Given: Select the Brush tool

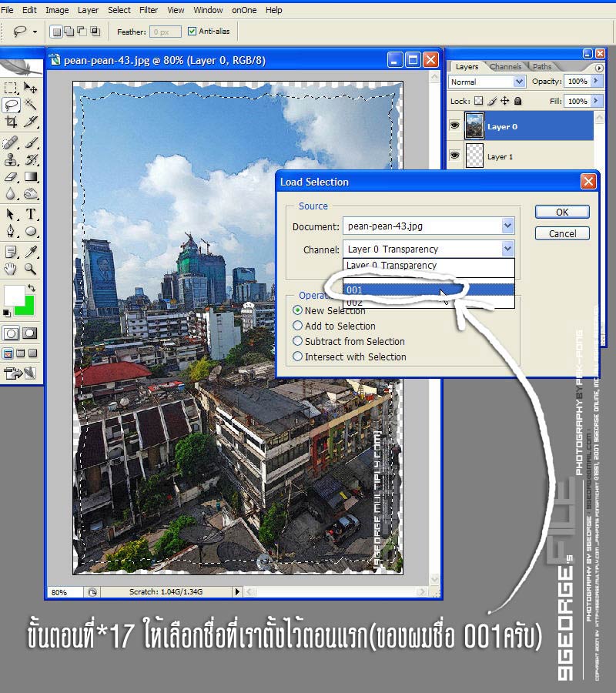Looking at the screenshot, I should pos(31,142).
